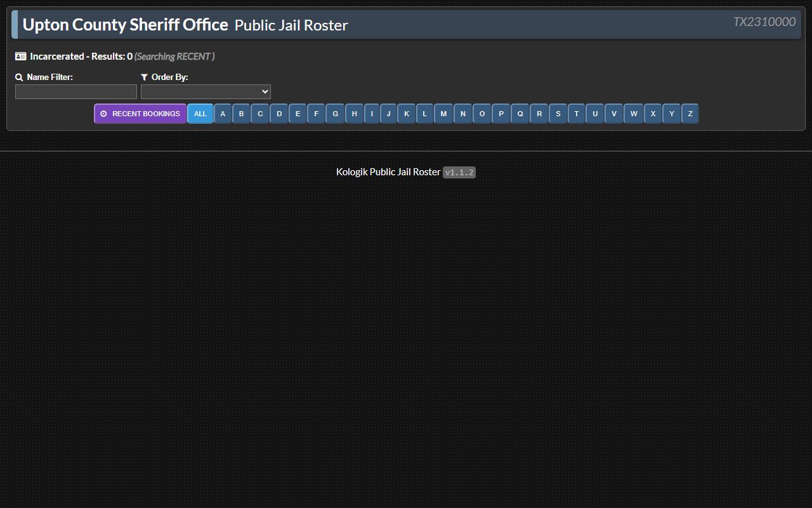Image resolution: width=812 pixels, height=508 pixels.
Task: Click the funnel icon by Order By
Action: (145, 77)
